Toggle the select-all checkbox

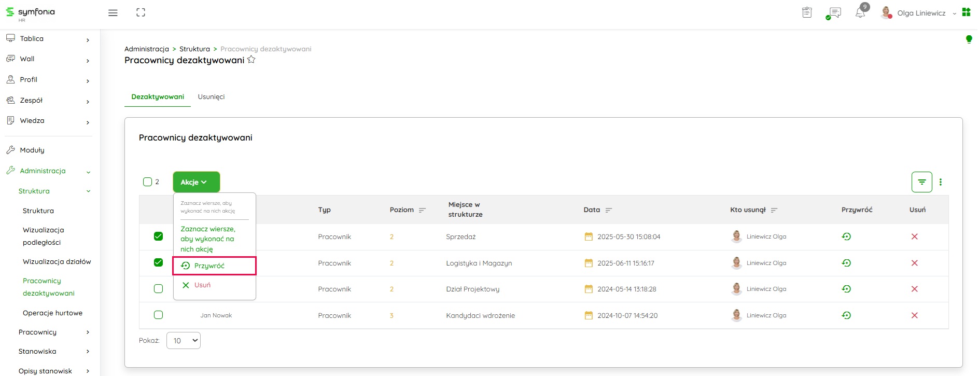147,182
